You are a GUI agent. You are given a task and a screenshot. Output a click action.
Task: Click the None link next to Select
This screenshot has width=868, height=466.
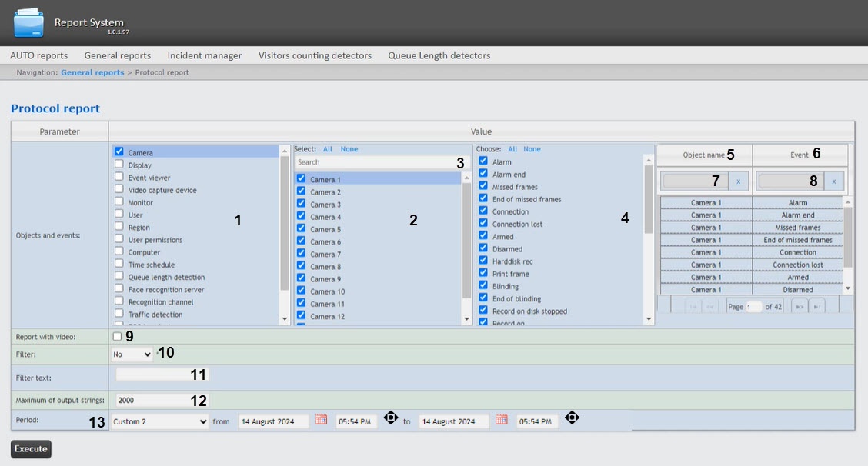pyautogui.click(x=349, y=149)
